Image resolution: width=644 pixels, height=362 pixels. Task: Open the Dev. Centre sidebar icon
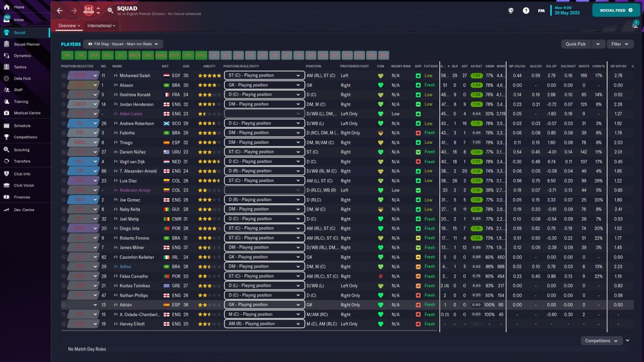click(7, 210)
